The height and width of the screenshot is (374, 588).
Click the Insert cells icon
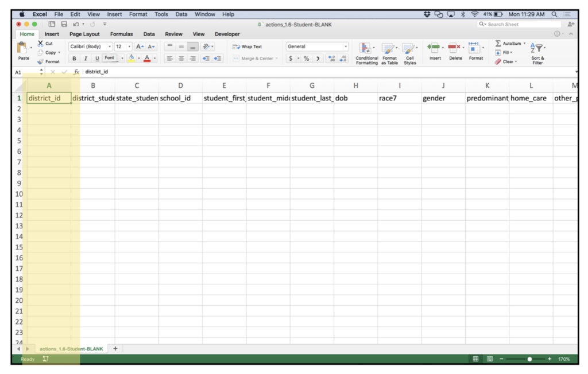coord(434,48)
